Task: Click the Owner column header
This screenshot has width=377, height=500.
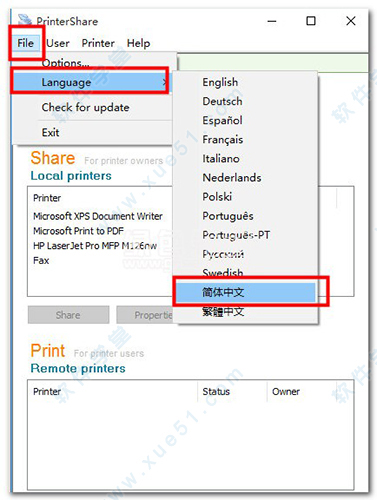Action: coord(286,391)
